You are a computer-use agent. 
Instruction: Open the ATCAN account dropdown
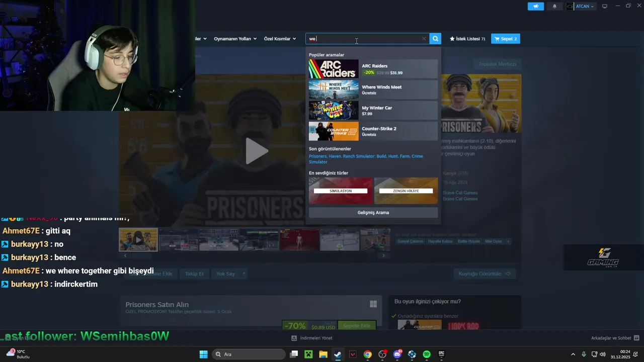(x=581, y=6)
